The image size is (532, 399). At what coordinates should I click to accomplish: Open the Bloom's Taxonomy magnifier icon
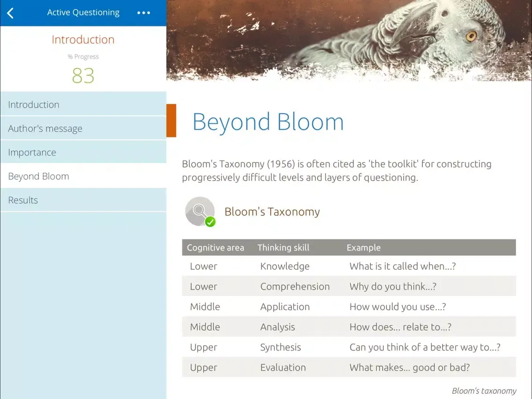tap(199, 211)
